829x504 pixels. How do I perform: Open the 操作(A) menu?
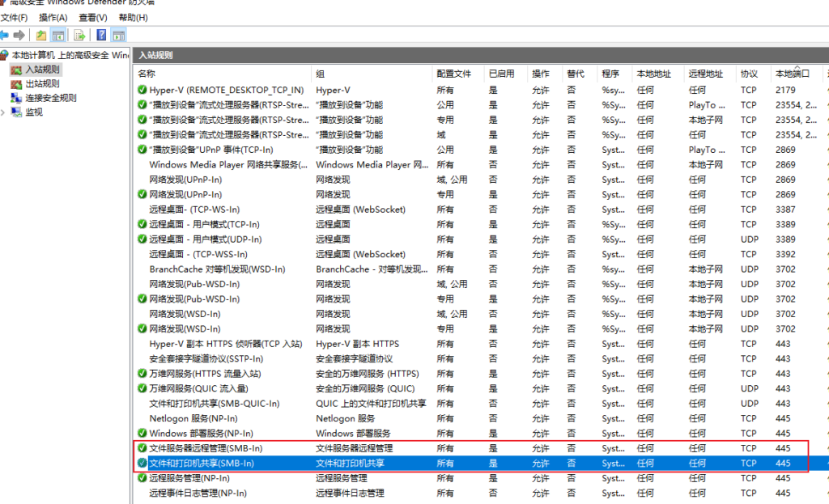(x=53, y=17)
